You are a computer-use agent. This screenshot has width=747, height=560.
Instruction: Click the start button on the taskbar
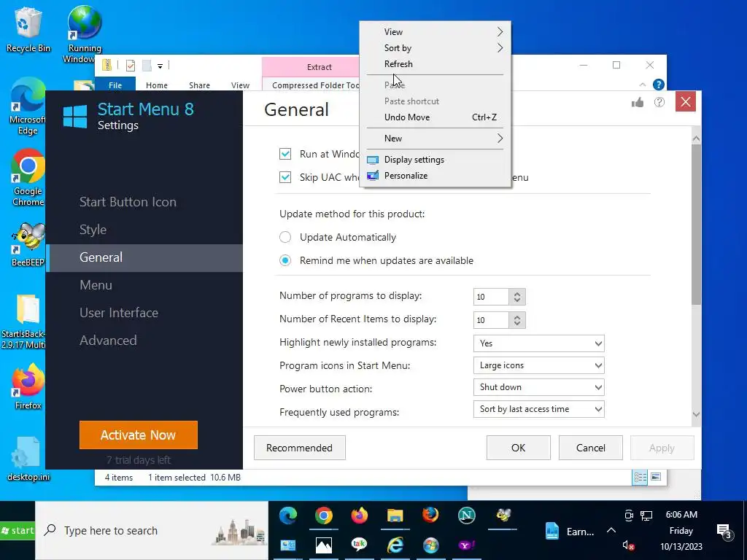pos(18,531)
